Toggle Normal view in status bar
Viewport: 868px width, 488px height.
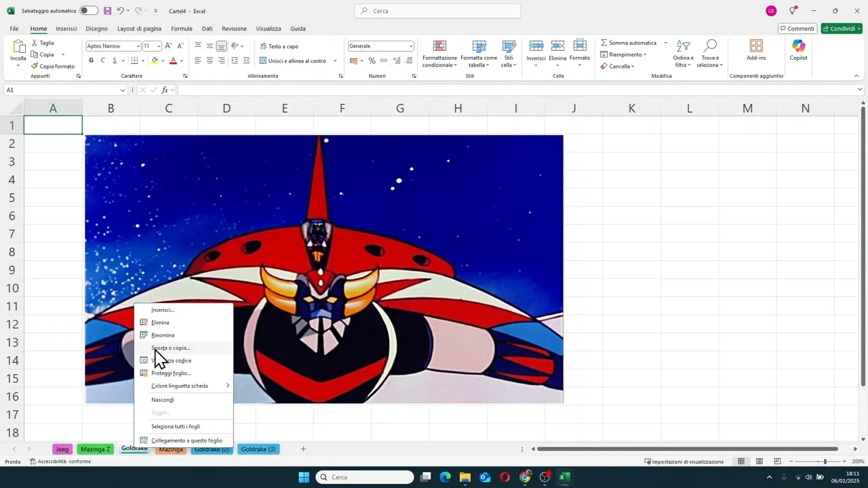click(741, 462)
